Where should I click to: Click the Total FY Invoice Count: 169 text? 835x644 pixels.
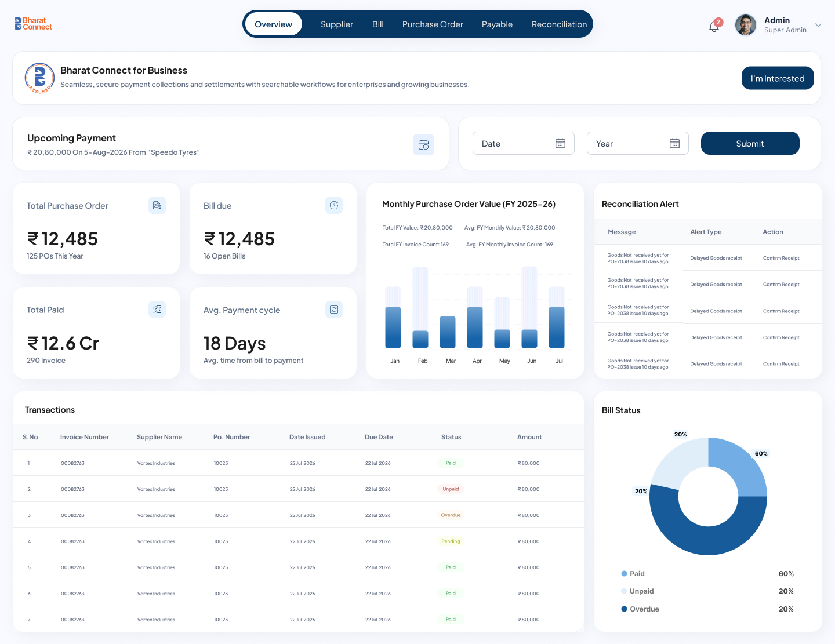click(x=415, y=245)
